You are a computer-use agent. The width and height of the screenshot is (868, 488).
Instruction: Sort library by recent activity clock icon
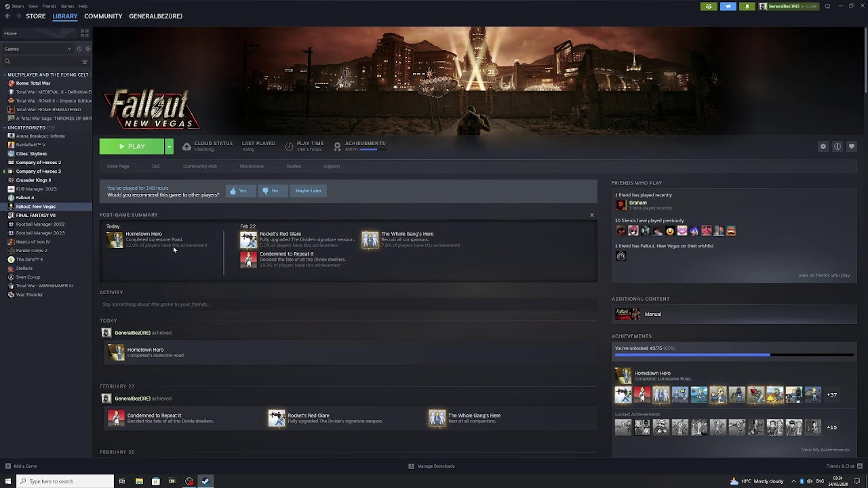pyautogui.click(x=79, y=49)
